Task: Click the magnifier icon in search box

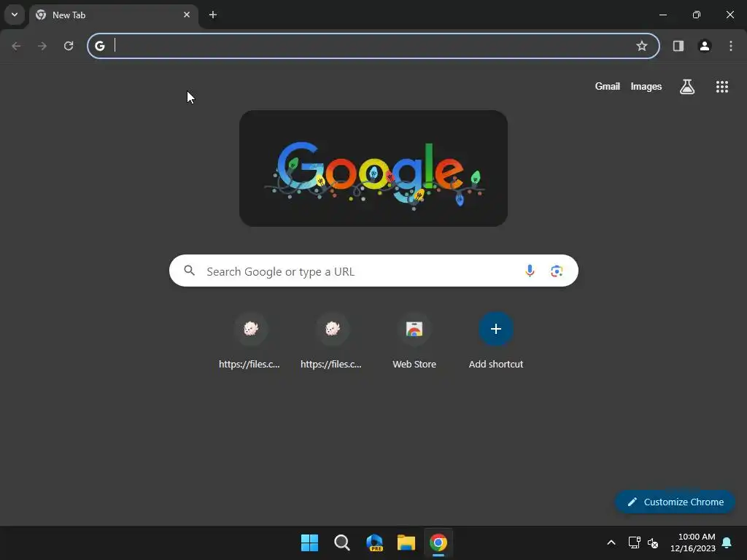Action: (190, 271)
